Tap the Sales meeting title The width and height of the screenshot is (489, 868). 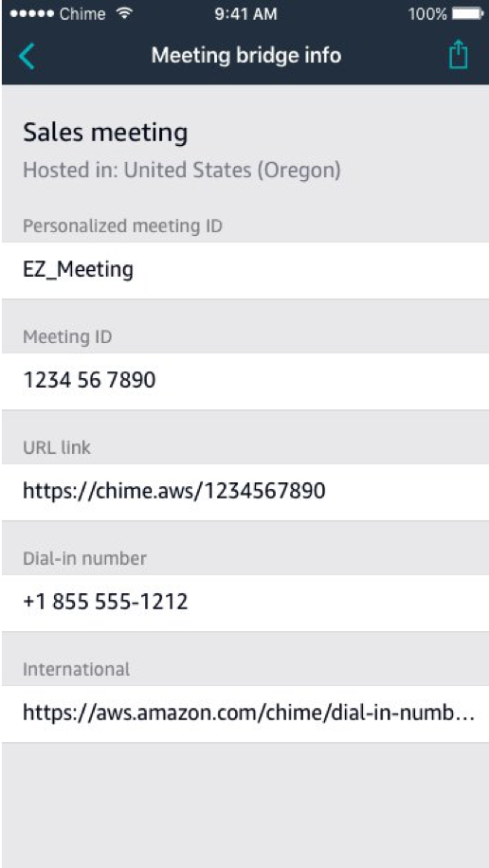tap(105, 134)
